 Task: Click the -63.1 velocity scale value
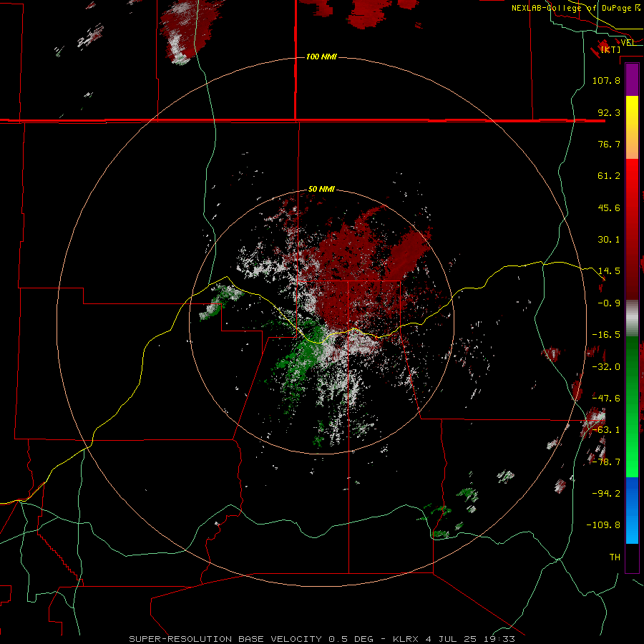click(x=606, y=430)
